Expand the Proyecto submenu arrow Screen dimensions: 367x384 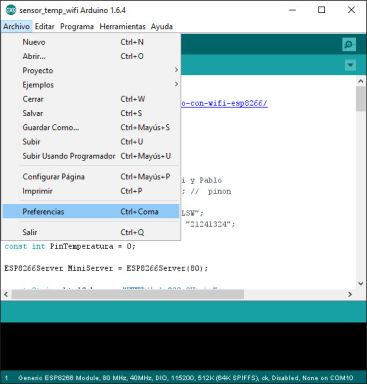click(176, 70)
